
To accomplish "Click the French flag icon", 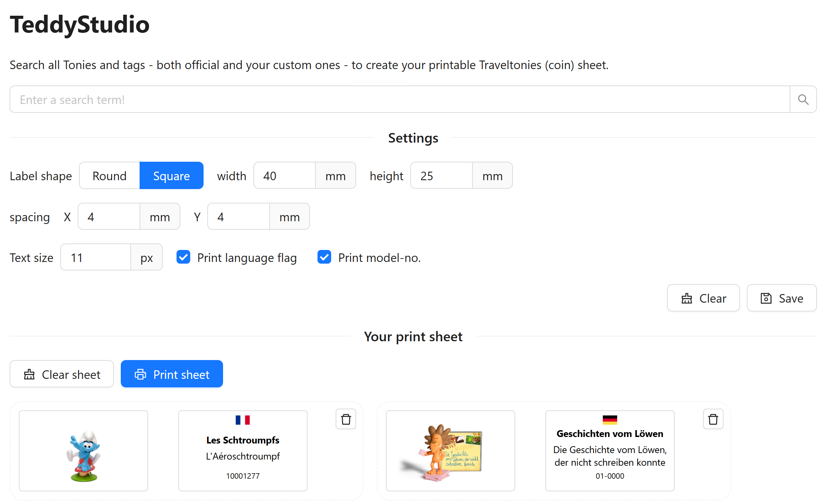I will [x=243, y=420].
